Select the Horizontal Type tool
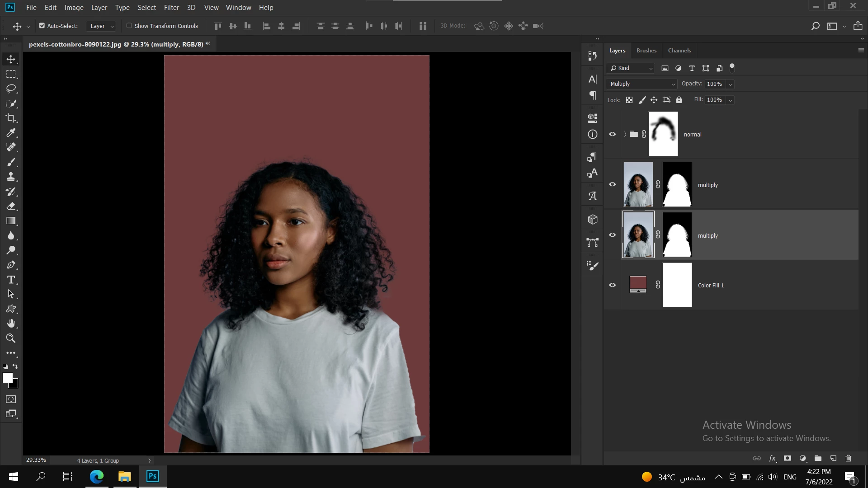The width and height of the screenshot is (868, 488). point(11,280)
